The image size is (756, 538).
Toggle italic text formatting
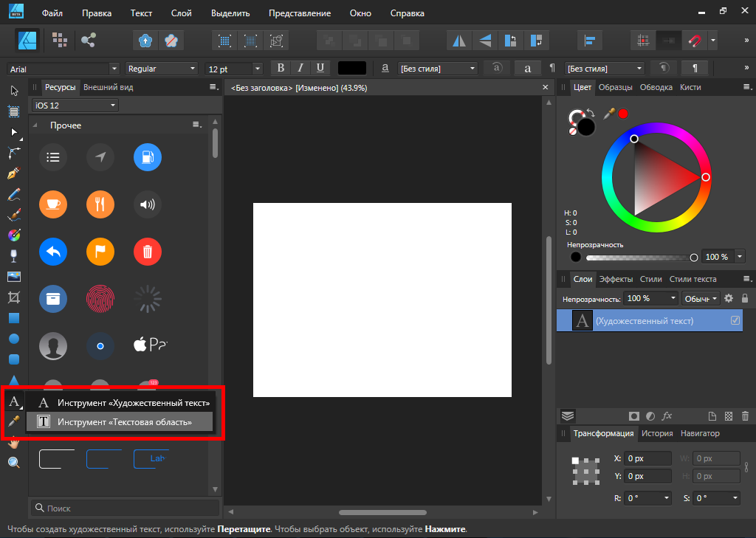coord(300,68)
